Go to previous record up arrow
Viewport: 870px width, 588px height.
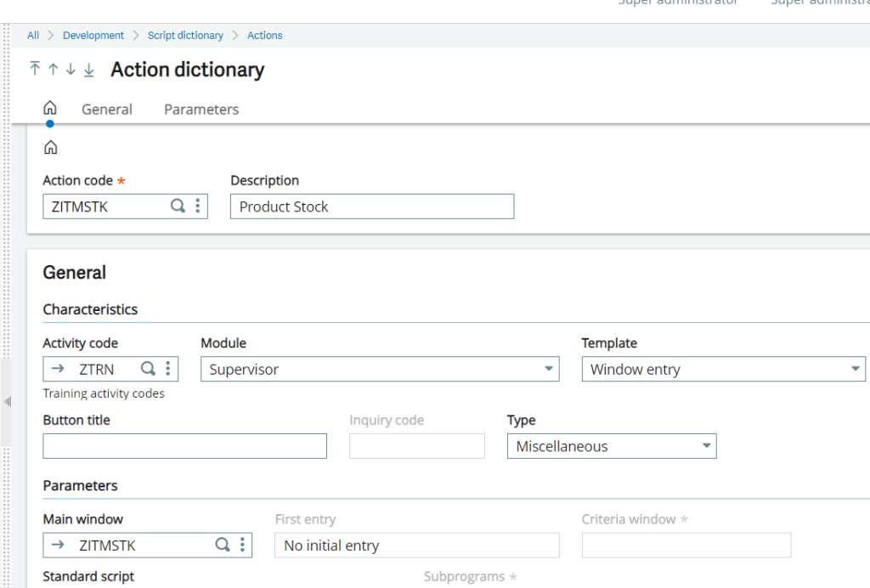(x=54, y=69)
